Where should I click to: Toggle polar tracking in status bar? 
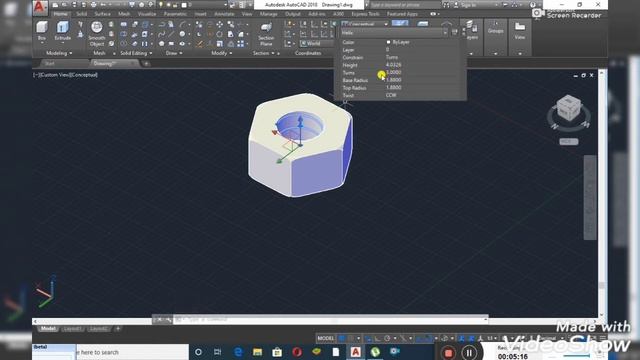pyautogui.click(x=387, y=338)
